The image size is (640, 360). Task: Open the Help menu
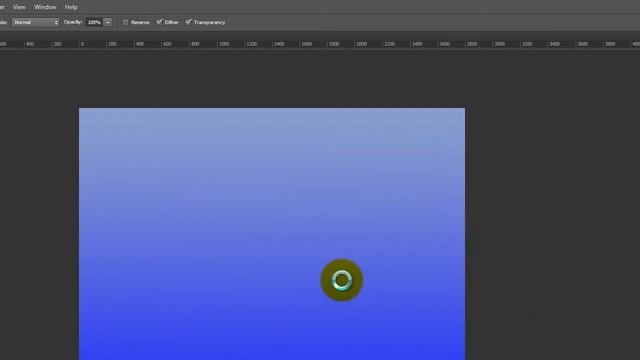point(71,7)
